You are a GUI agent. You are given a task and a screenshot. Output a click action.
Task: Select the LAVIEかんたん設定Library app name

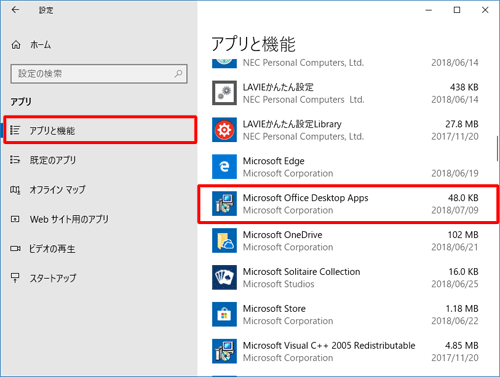point(292,124)
